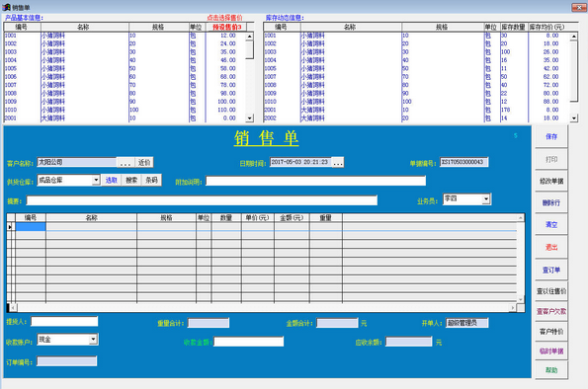This screenshot has height=389, width=588.
Task: Expand the 收款账户 payment account dropdown
Action: point(93,340)
